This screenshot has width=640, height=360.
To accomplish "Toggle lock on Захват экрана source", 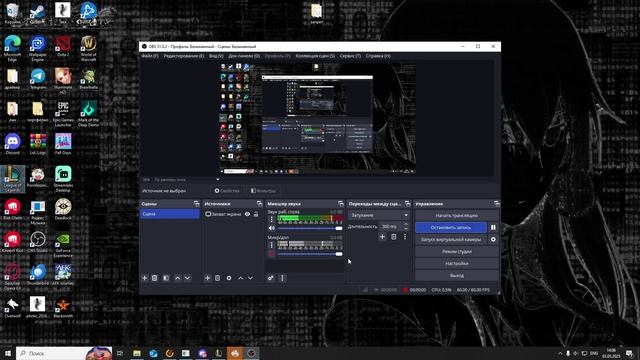I will 256,214.
